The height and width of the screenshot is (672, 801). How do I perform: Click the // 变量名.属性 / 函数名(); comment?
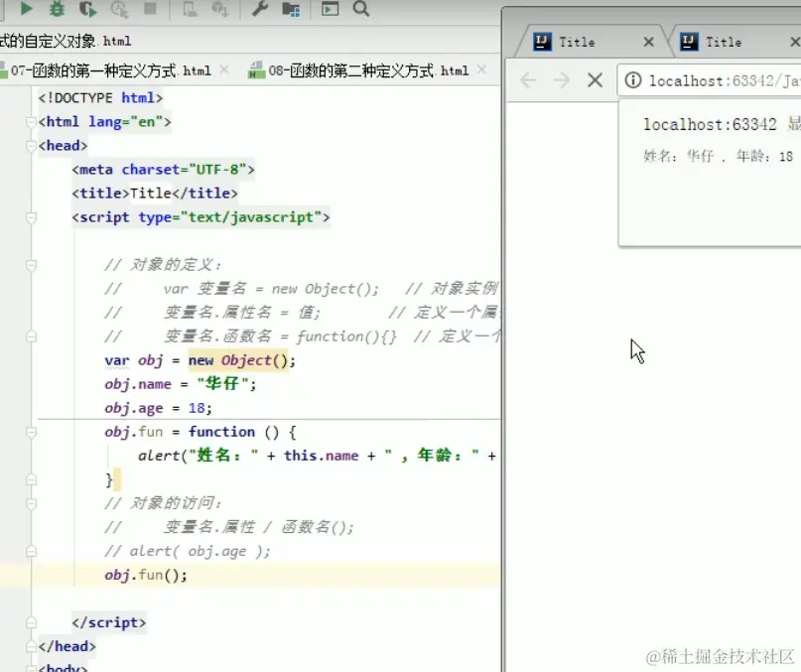[229, 527]
